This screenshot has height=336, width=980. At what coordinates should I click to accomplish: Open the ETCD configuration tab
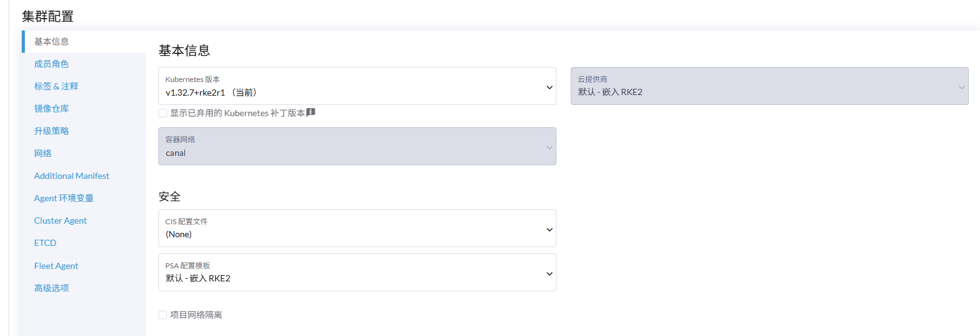coord(45,243)
